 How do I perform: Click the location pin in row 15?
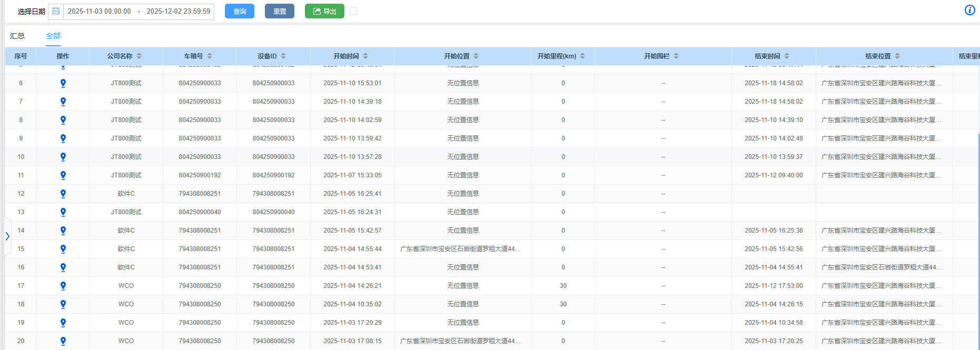(x=63, y=249)
